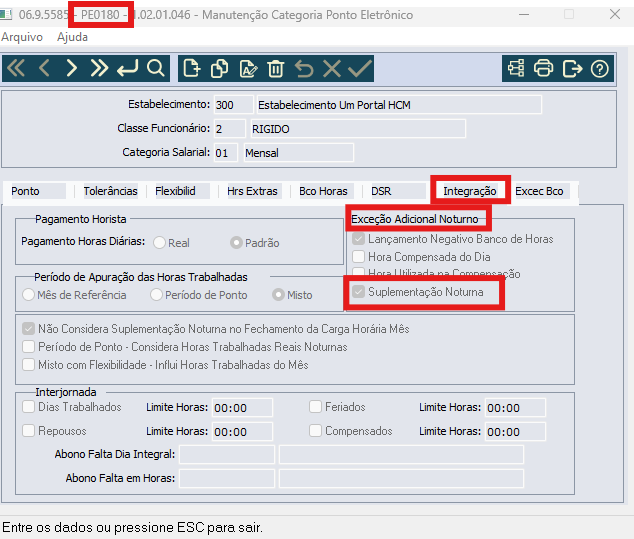Toggle Suplementação Noturna checkbox
634x539 pixels.
tap(358, 292)
